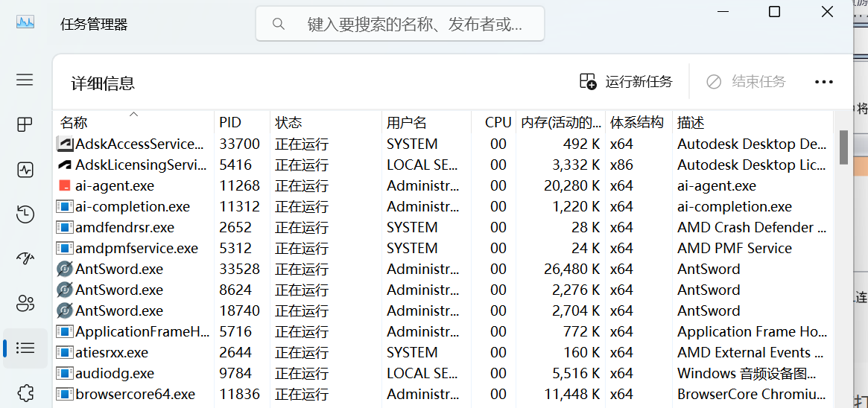Click the AdskLicensingService process icon

point(65,165)
